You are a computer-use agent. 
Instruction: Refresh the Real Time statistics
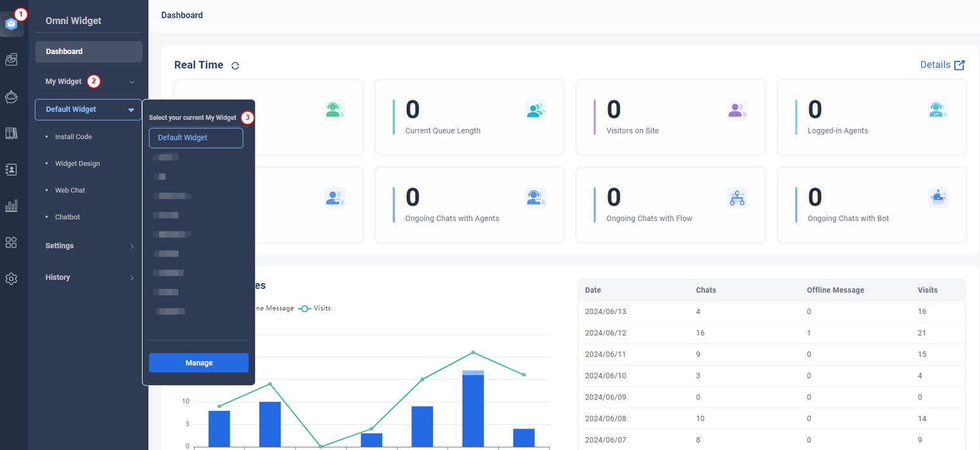(235, 66)
